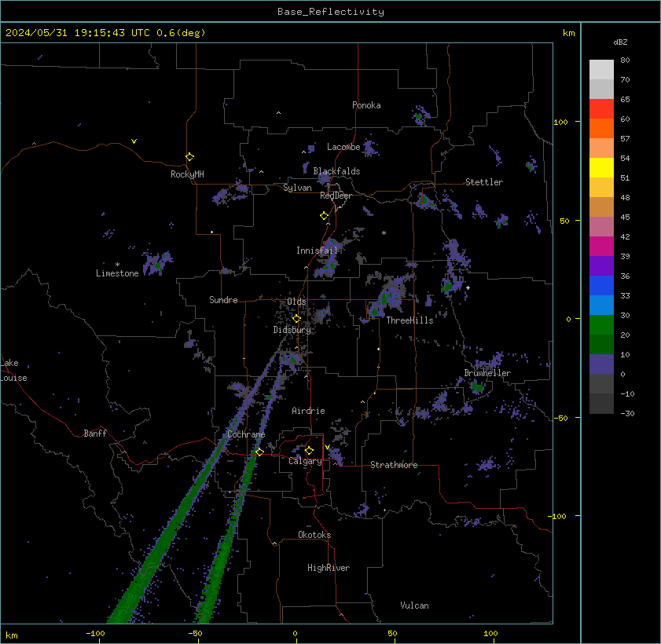This screenshot has height=644, width=661.
Task: Click the yellow V marker east of Calgary
Action: [x=327, y=447]
